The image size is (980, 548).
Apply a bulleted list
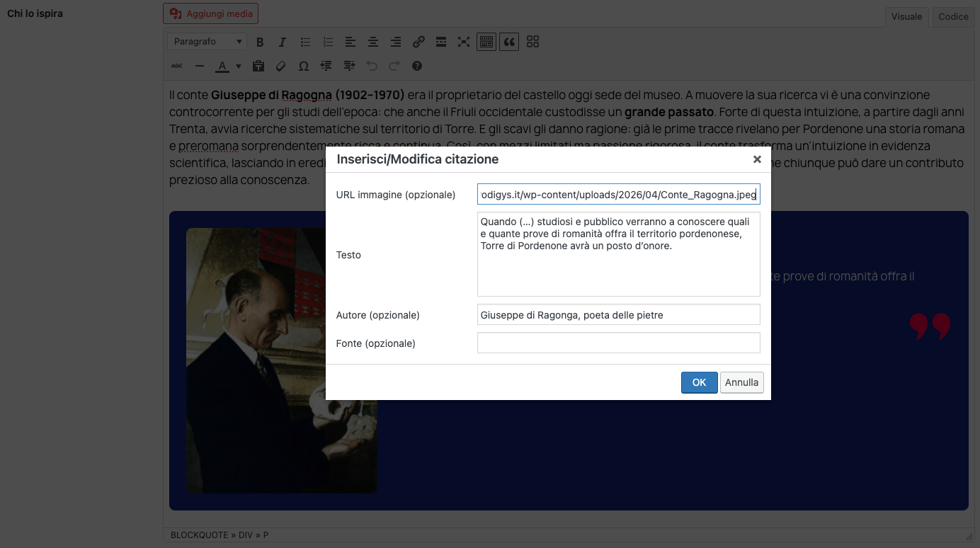pos(305,42)
